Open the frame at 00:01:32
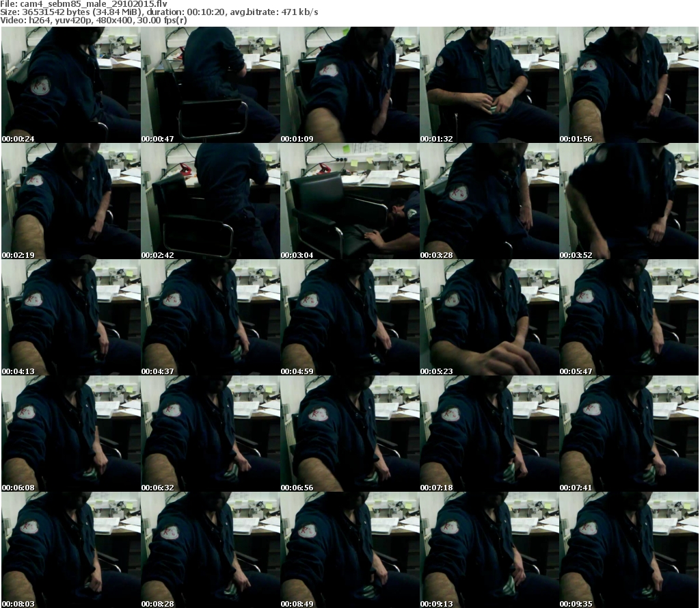Viewport: 700px width, 608px height. tap(489, 85)
